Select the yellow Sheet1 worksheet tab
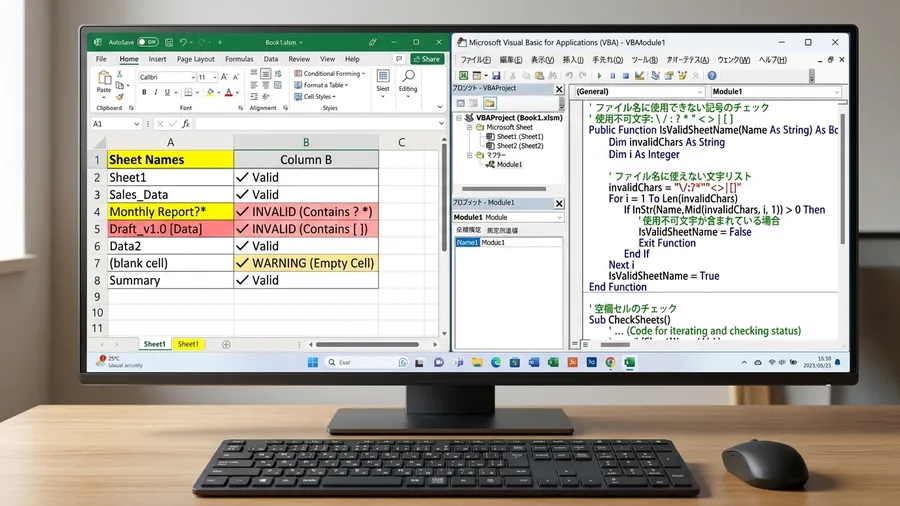The height and width of the screenshot is (506, 900). 188,344
